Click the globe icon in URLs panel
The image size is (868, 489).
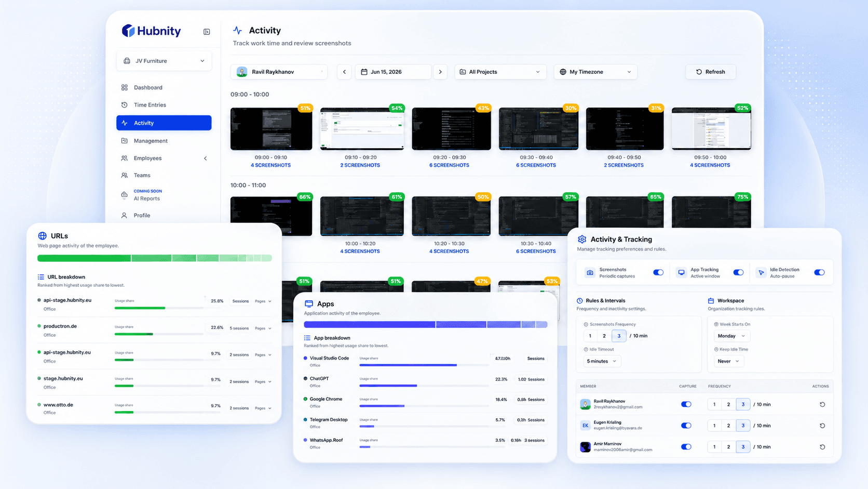43,236
